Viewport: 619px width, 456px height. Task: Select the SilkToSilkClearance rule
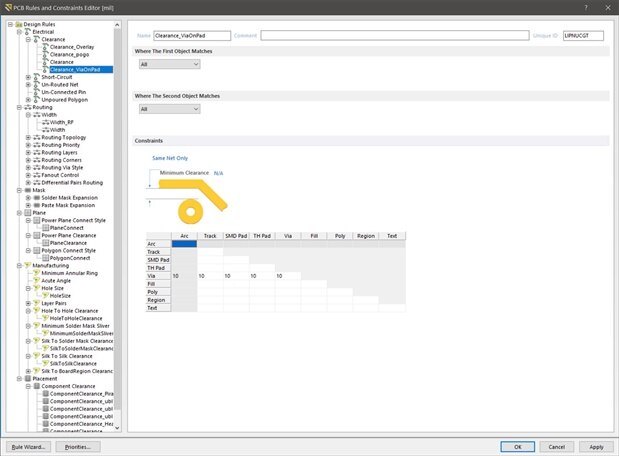[x=73, y=364]
